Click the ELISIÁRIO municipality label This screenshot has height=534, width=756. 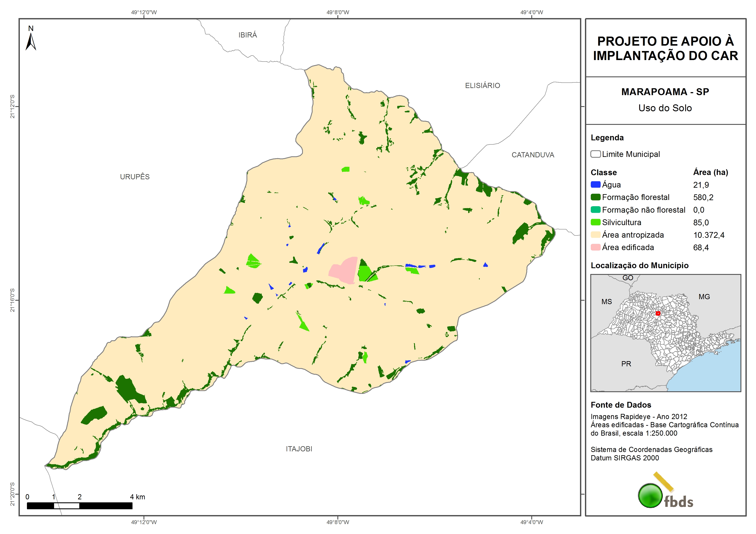pos(482,85)
